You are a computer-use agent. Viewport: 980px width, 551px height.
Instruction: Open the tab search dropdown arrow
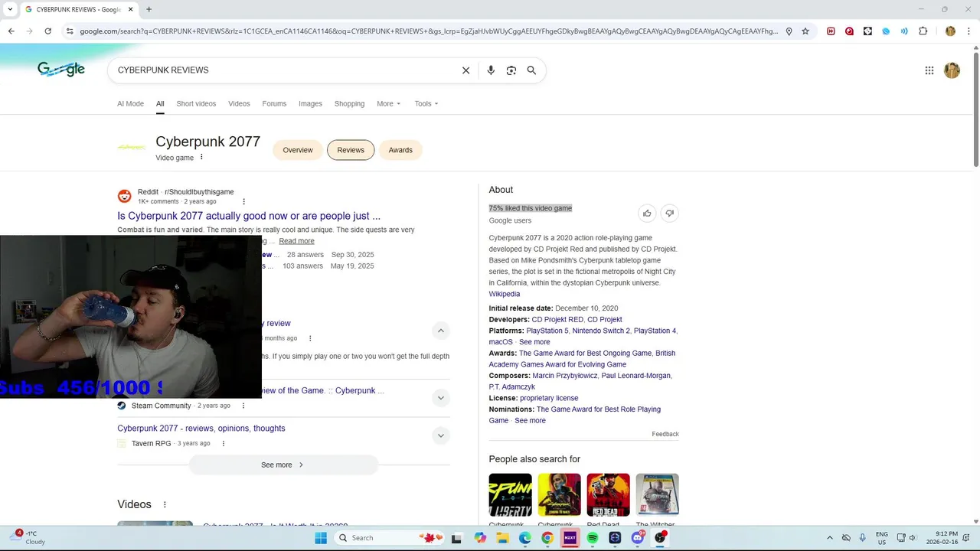click(10, 9)
